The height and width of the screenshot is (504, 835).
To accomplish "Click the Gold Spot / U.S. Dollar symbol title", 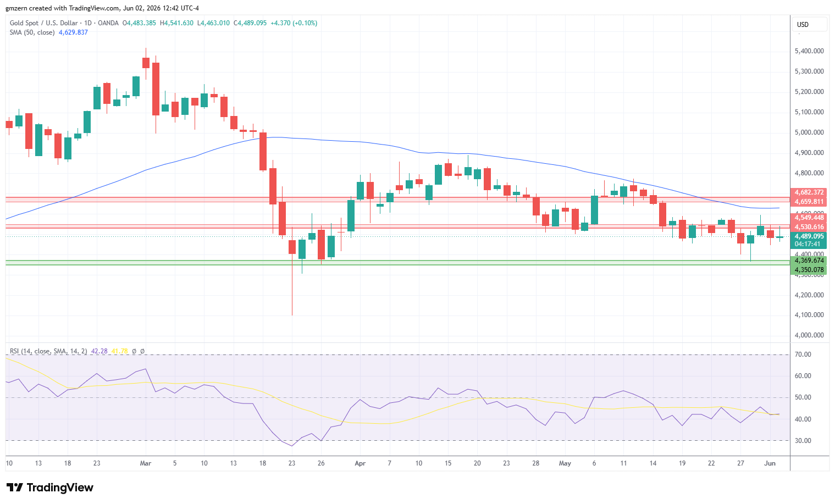I will [x=44, y=23].
